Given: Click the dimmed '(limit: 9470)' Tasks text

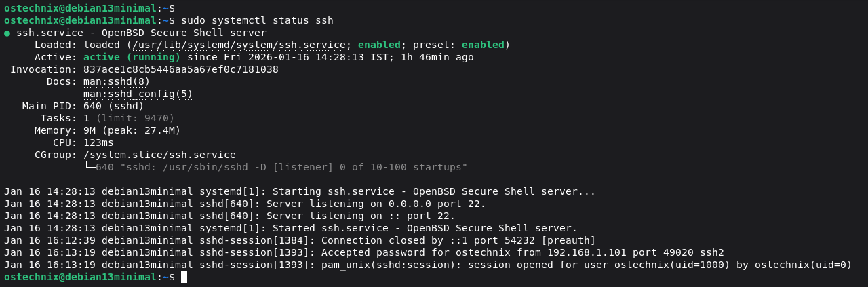Looking at the screenshot, I should pos(135,118).
